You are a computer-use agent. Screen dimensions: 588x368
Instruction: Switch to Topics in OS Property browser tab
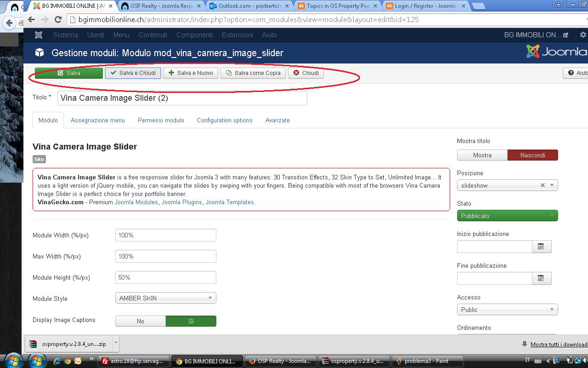(x=338, y=6)
